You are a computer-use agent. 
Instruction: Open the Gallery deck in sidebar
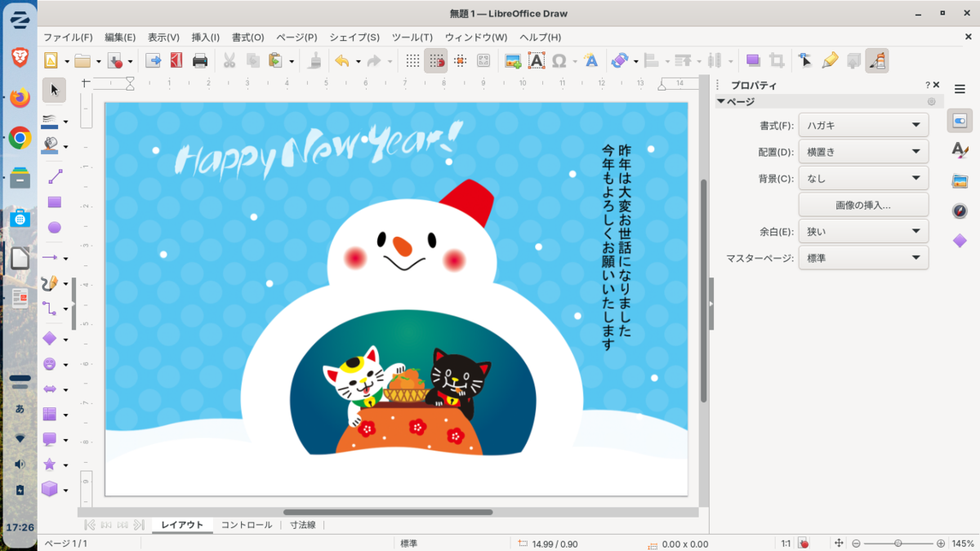coord(960,181)
